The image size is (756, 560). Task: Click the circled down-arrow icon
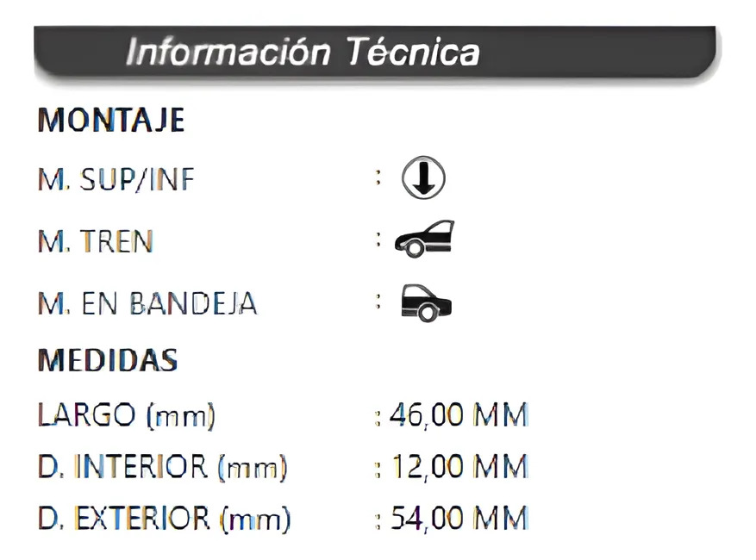point(423,178)
